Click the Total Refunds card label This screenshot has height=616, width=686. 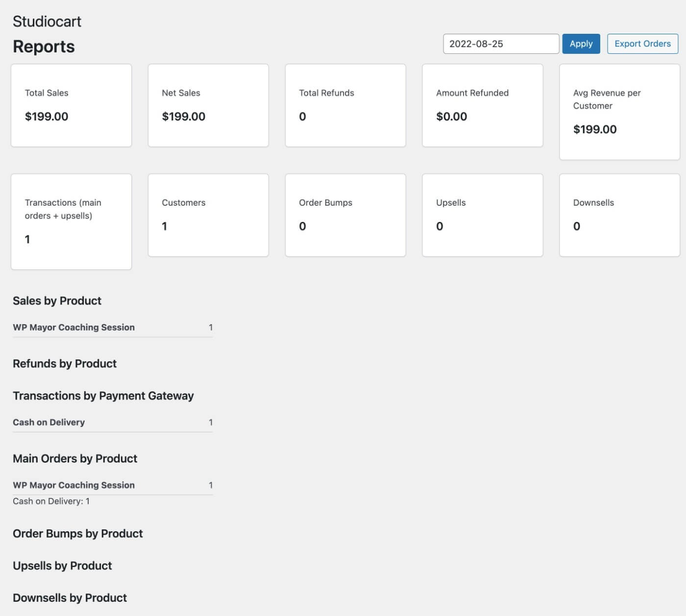coord(326,93)
